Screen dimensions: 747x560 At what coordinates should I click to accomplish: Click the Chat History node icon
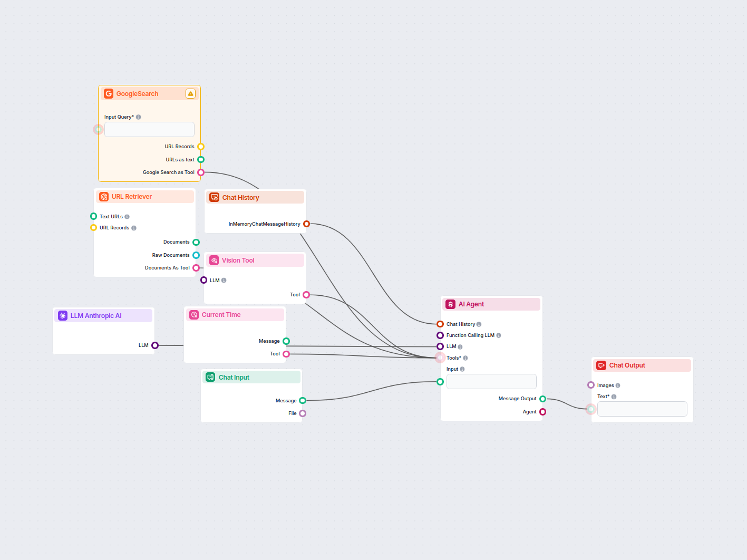coord(215,197)
